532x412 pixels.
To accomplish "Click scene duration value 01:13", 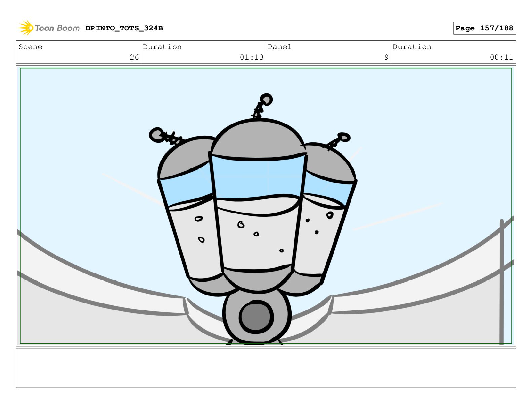I will point(252,57).
